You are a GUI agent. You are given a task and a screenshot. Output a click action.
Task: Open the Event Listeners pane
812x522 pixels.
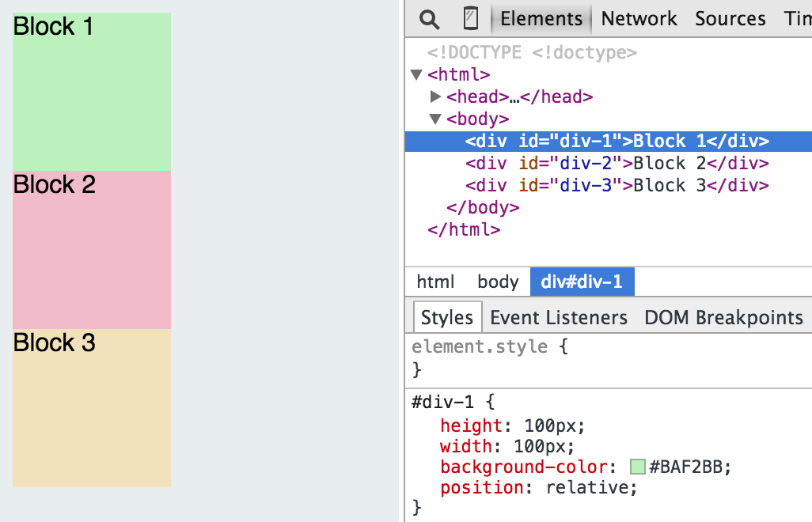558,318
